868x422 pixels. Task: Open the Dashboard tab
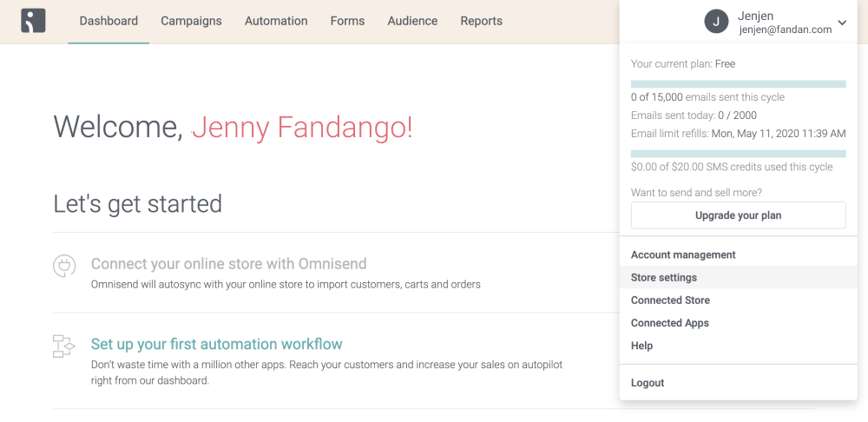click(x=108, y=21)
